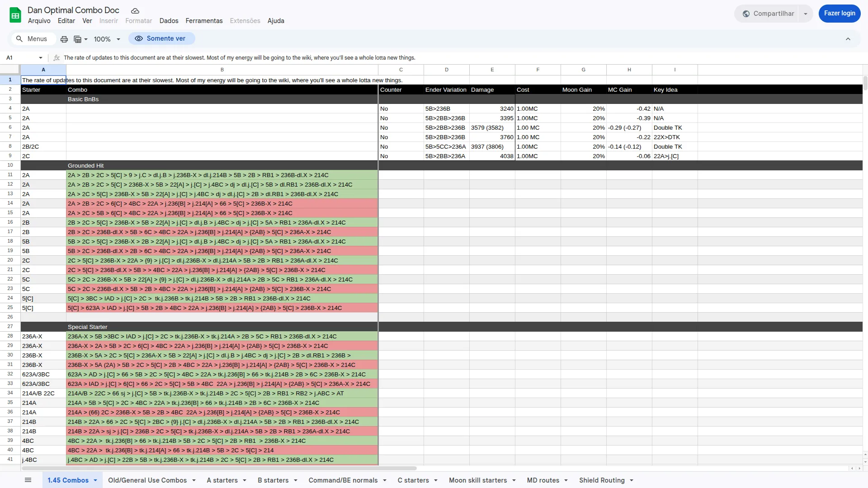The height and width of the screenshot is (488, 868).
Task: Open the Dados menu
Action: point(169,21)
